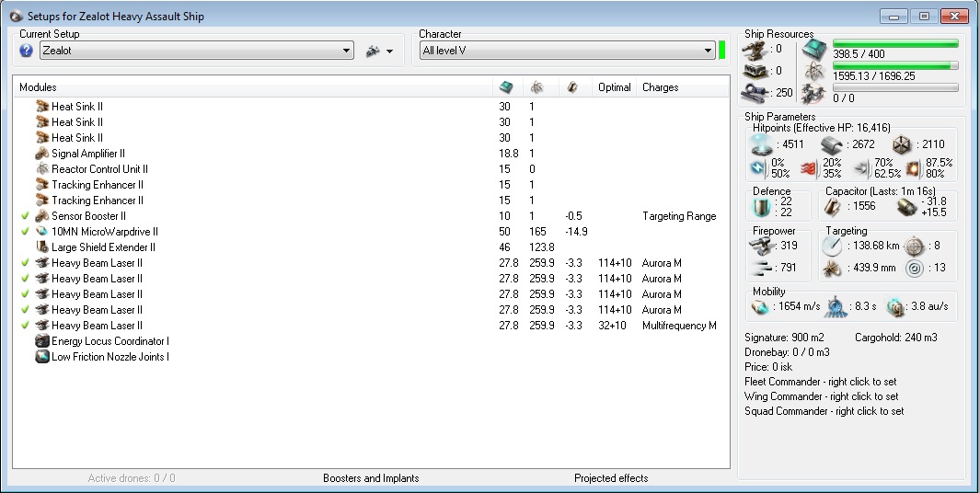Image resolution: width=980 pixels, height=493 pixels.
Task: Click the shield hitpoints icon showing 4511
Action: click(x=761, y=145)
